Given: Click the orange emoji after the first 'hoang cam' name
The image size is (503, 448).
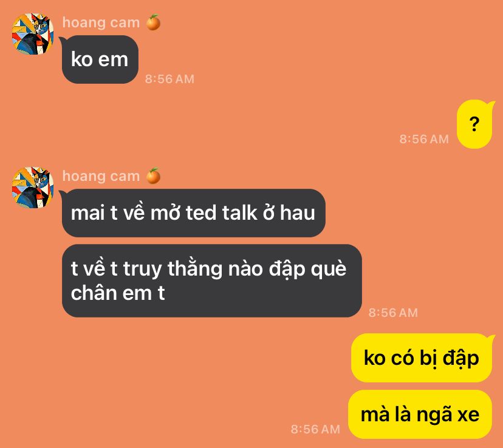Looking at the screenshot, I should point(153,22).
